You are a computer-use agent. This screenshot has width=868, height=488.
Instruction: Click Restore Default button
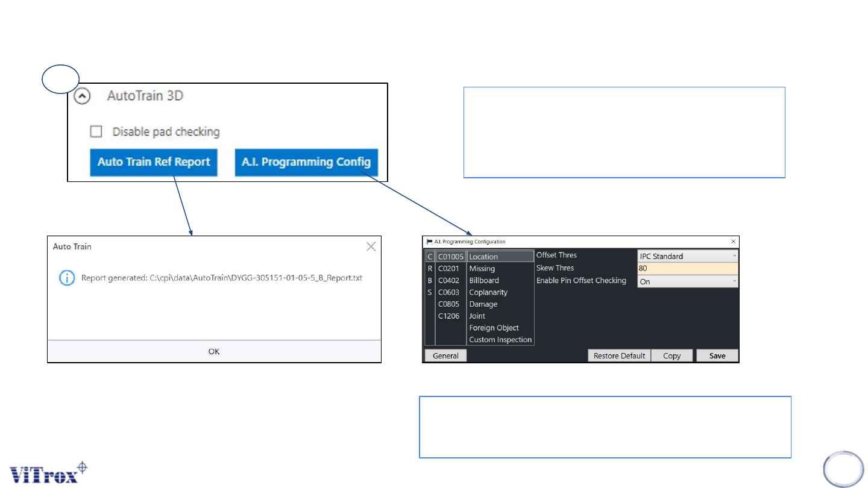click(620, 355)
